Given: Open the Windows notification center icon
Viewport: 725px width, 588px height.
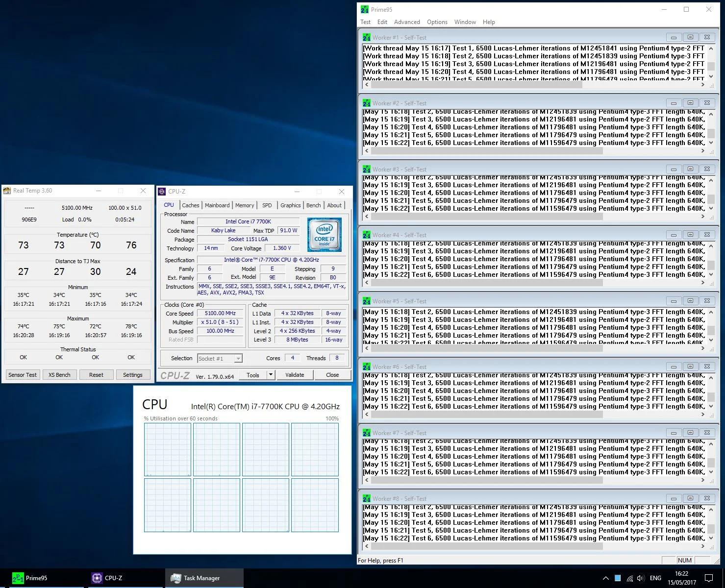Looking at the screenshot, I should pos(709,578).
